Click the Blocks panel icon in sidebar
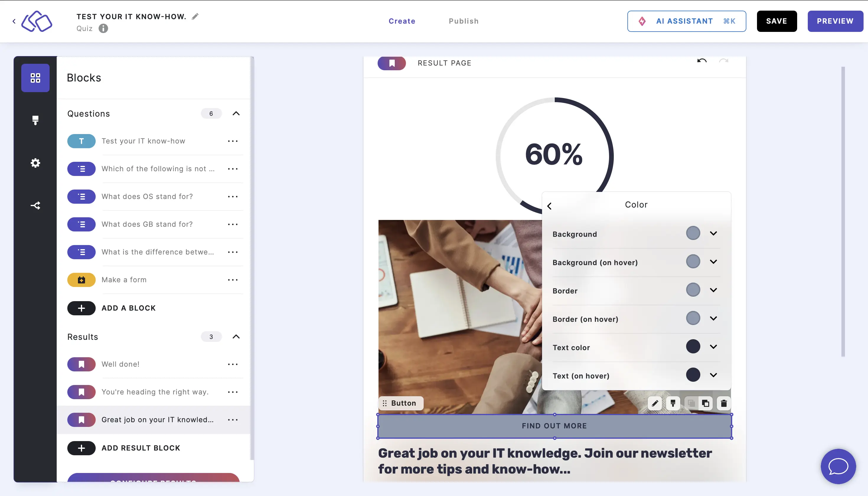 tap(35, 77)
